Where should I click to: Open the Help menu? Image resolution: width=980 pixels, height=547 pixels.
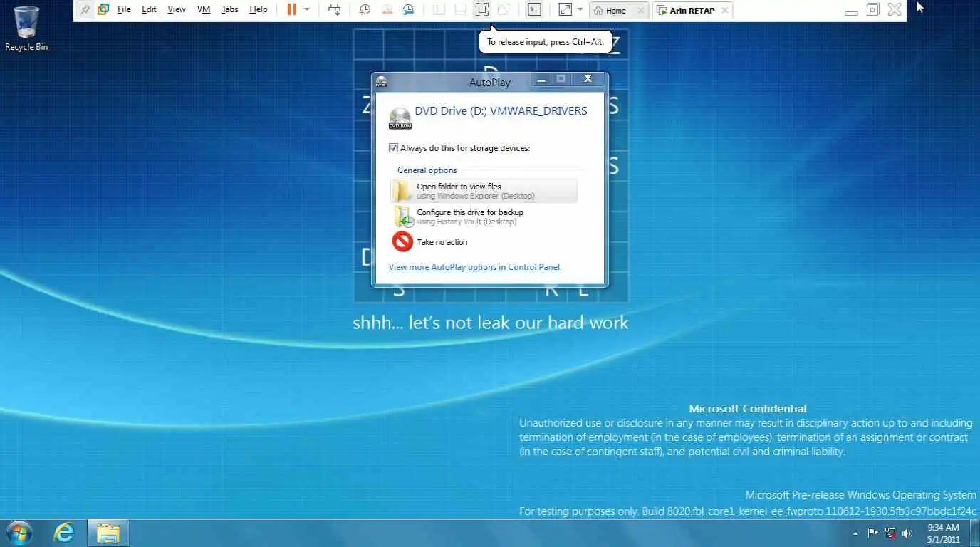point(259,10)
